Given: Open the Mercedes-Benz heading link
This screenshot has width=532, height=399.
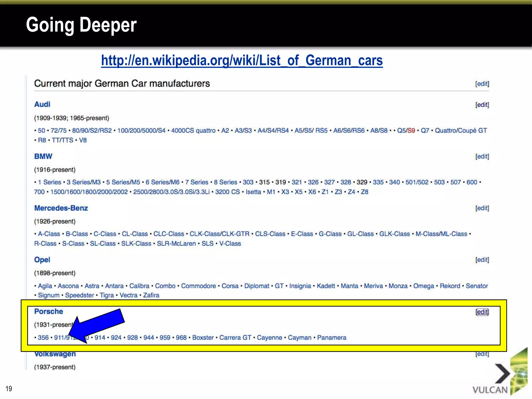Looking at the screenshot, I should tap(61, 208).
